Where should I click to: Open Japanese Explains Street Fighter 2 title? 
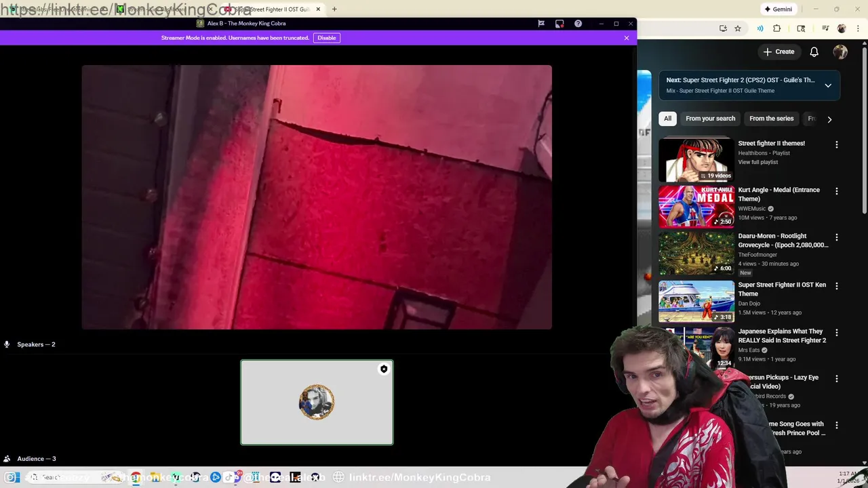pos(782,336)
